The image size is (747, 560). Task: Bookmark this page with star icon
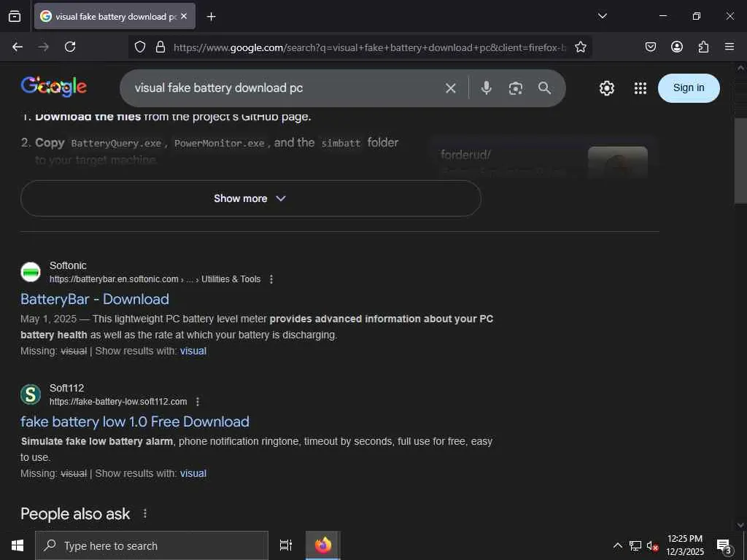(580, 47)
